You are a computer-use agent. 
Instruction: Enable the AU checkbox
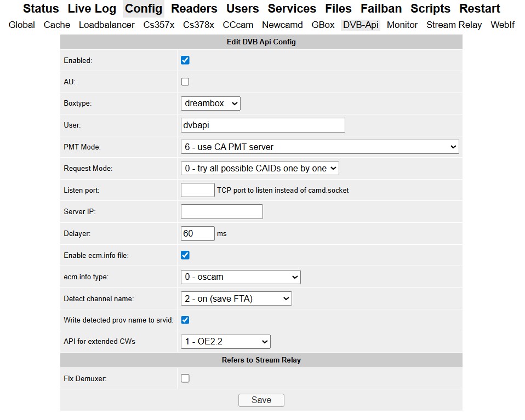pos(185,82)
